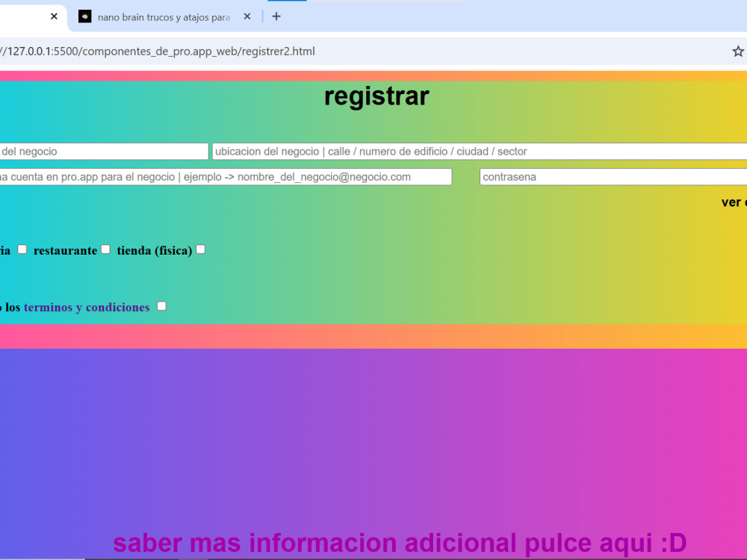The height and width of the screenshot is (560, 747).
Task: Open a new browser tab
Action: click(x=276, y=16)
